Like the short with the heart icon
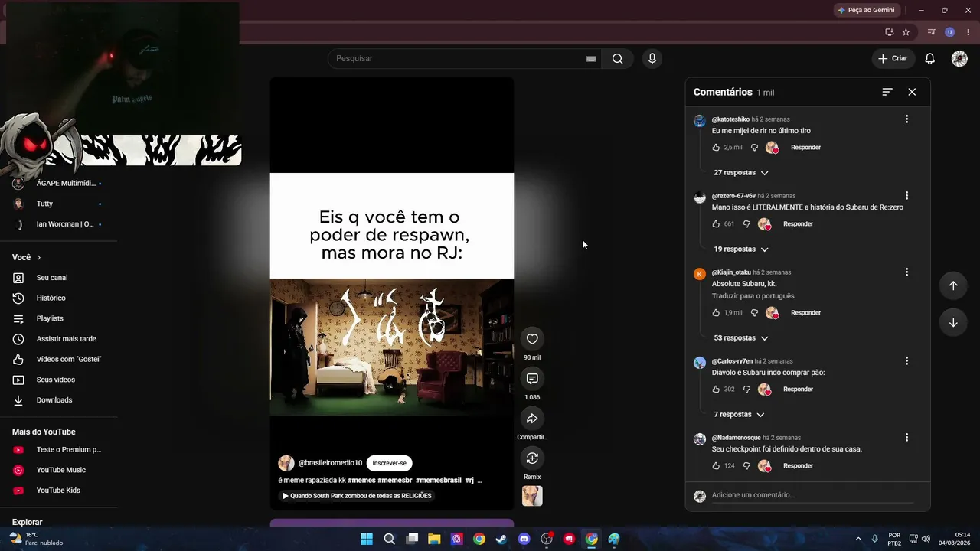Viewport: 980px width, 551px height. tap(532, 339)
